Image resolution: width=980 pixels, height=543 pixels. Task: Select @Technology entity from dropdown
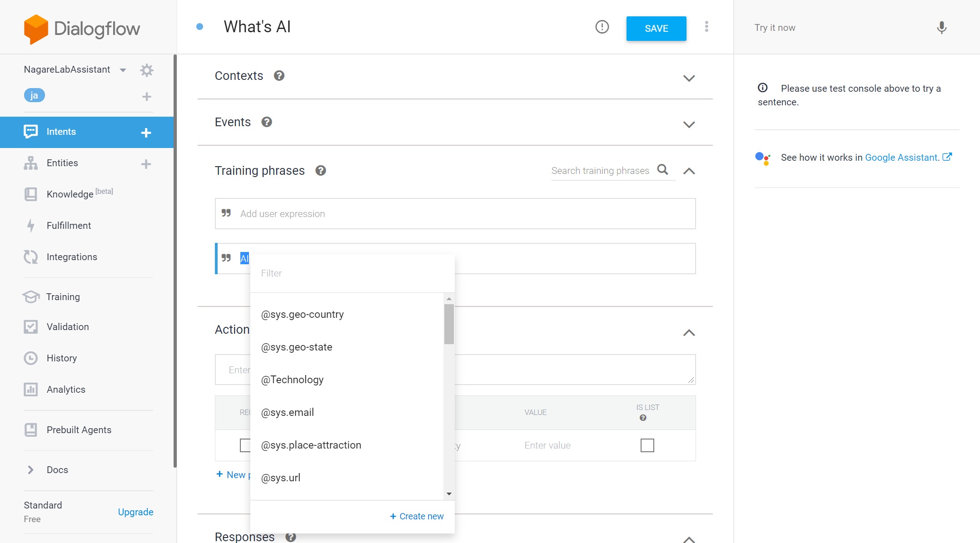coord(292,379)
